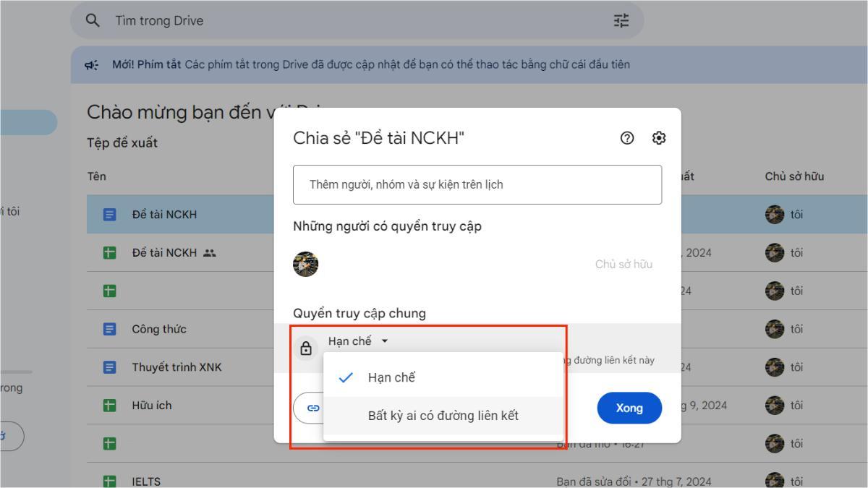The width and height of the screenshot is (868, 488).
Task: Click owner avatar in IELTS row
Action: tap(775, 481)
